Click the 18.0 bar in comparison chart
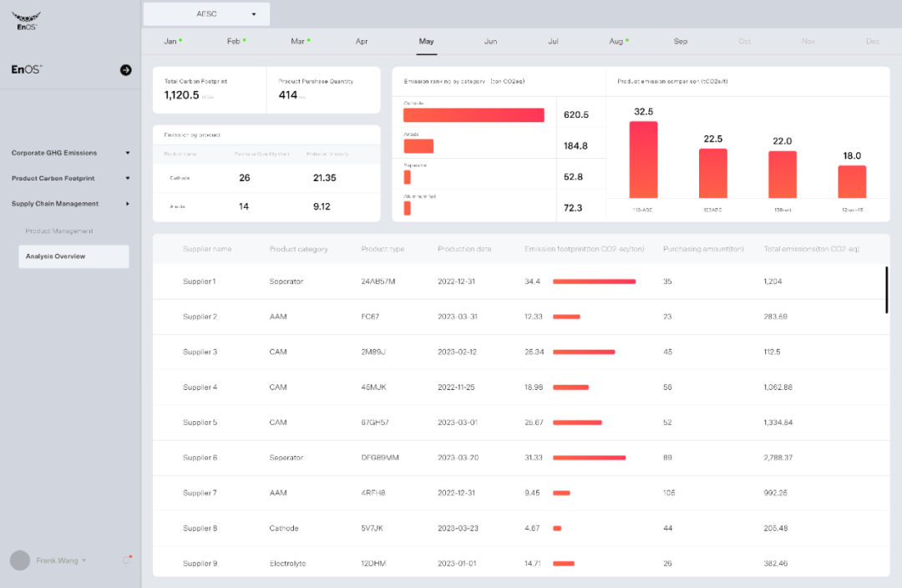Screen dimensions: 902x588 tap(851, 181)
